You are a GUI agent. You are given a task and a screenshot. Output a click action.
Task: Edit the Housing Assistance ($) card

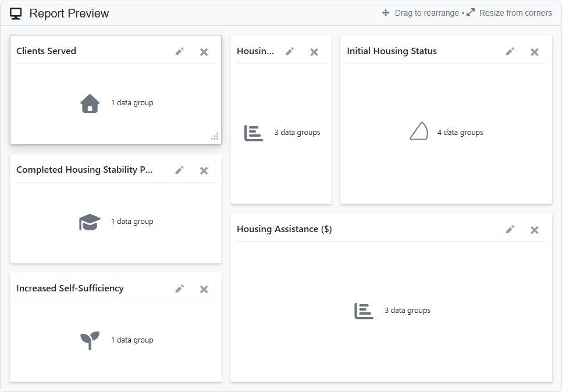click(510, 229)
